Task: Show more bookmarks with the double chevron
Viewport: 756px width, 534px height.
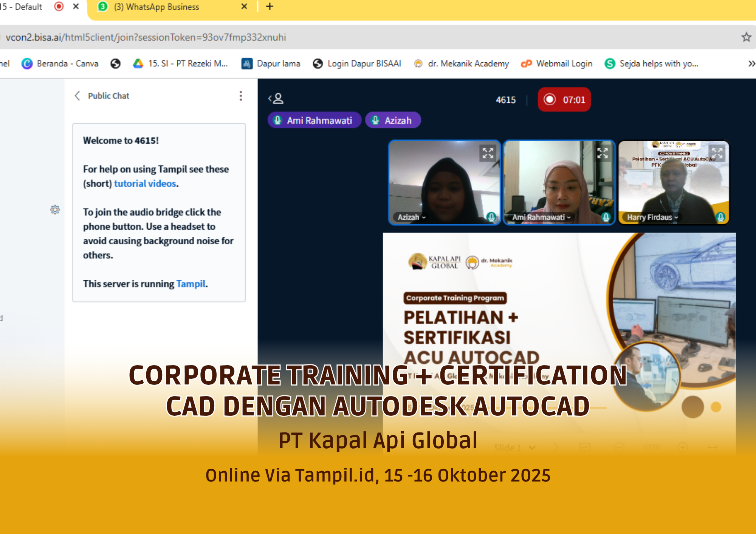Action: 751,63
